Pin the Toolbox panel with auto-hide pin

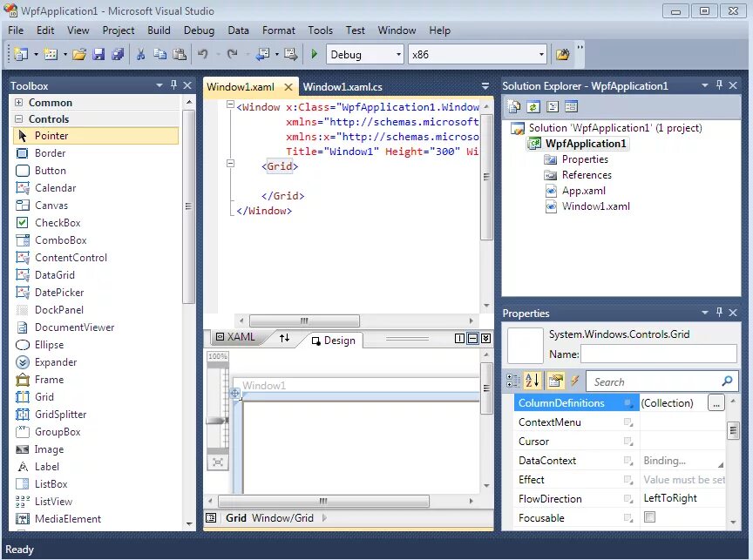point(173,85)
